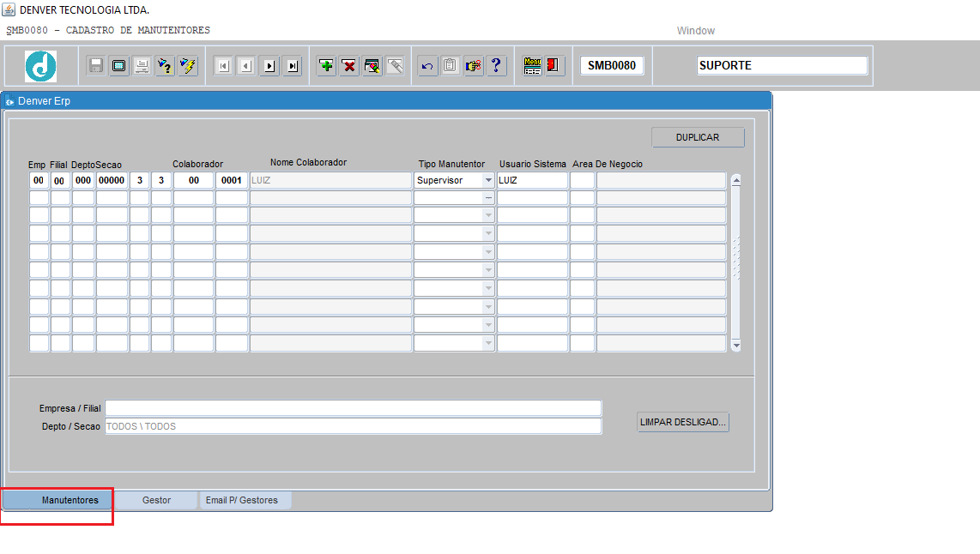The width and height of the screenshot is (980, 554).
Task: Click the SUPORTE user field
Action: (783, 65)
